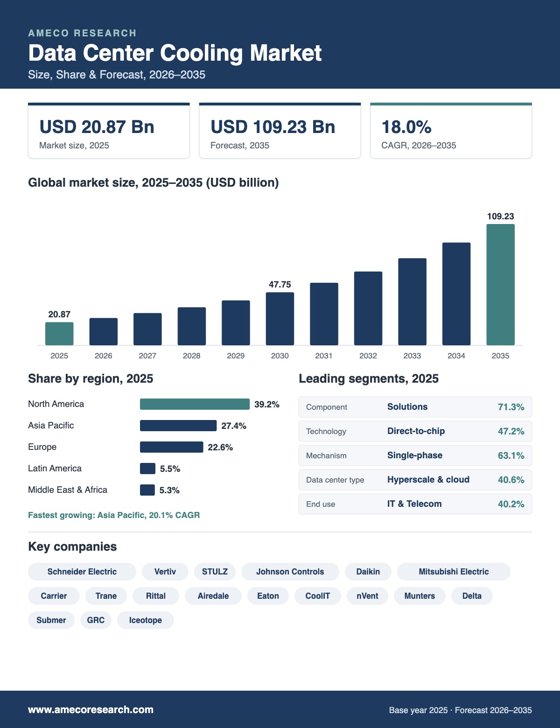Click the 2026 chart bar
This screenshot has width=560, height=728.
click(104, 332)
